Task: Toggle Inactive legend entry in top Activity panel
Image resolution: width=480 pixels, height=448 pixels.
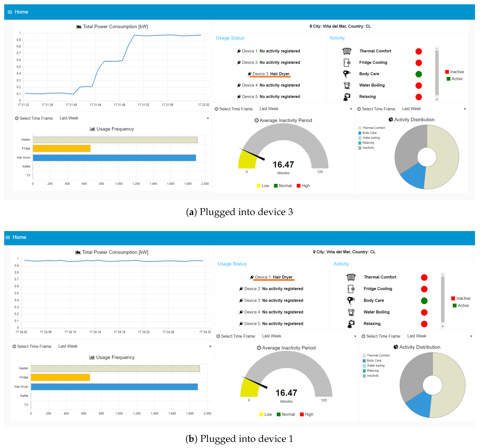Action: tap(454, 72)
